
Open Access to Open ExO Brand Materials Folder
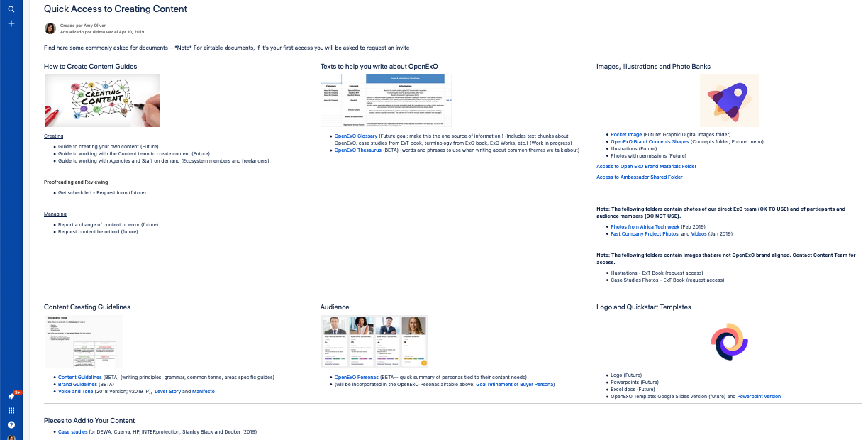click(x=647, y=167)
